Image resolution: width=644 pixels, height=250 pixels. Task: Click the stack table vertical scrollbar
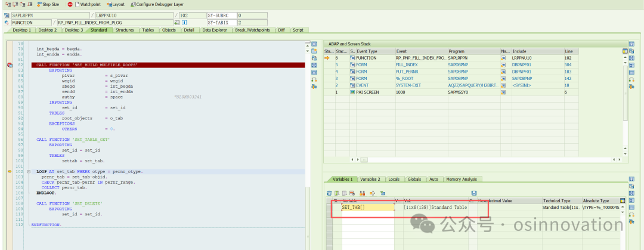pos(626,92)
